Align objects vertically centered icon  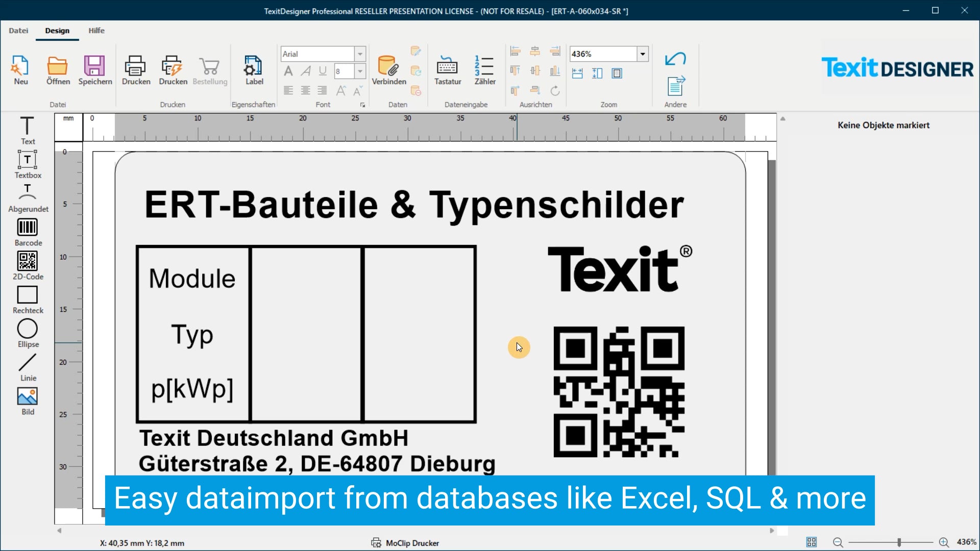pyautogui.click(x=535, y=71)
